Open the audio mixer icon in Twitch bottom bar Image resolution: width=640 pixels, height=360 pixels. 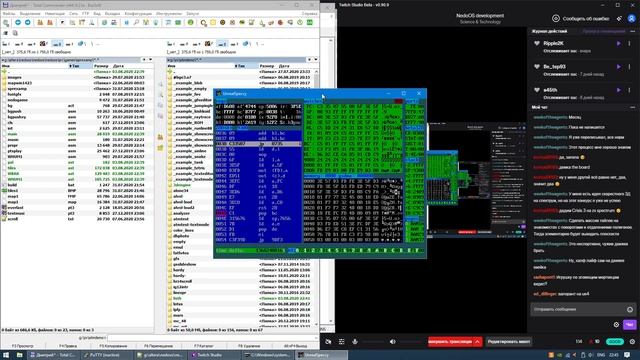pyautogui.click(x=342, y=342)
